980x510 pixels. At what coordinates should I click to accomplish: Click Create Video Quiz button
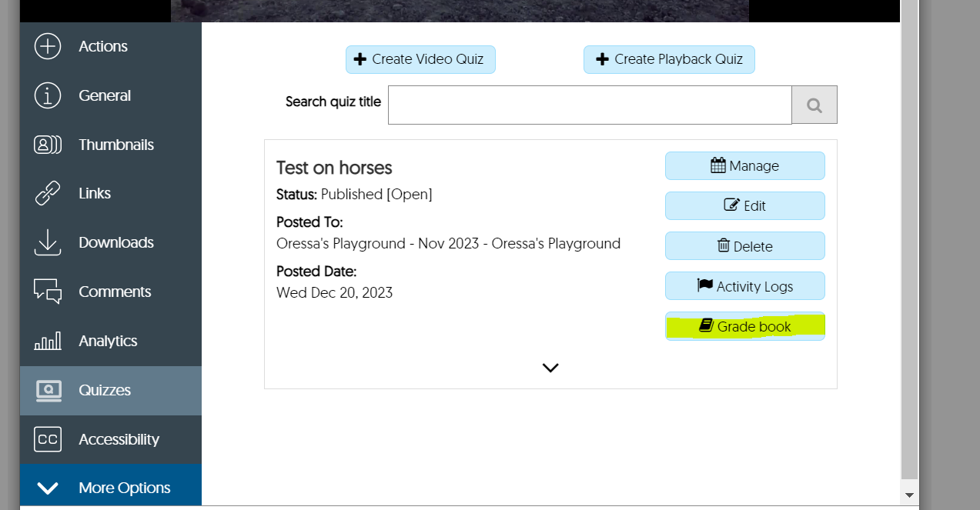(420, 59)
